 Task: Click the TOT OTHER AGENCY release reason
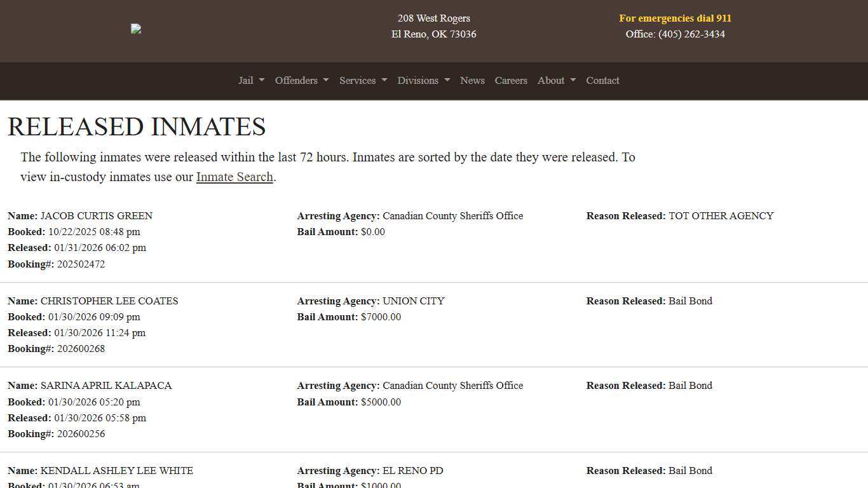coord(721,215)
